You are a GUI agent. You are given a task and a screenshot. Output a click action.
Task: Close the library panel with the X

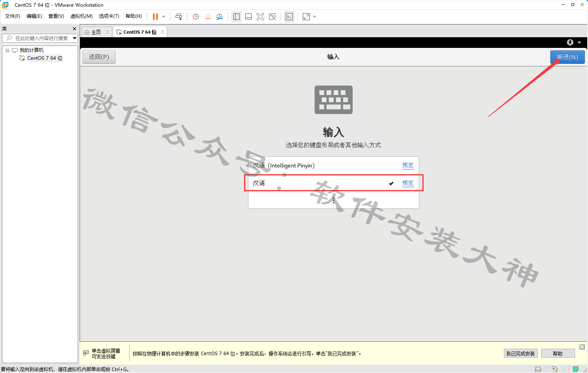tap(74, 29)
